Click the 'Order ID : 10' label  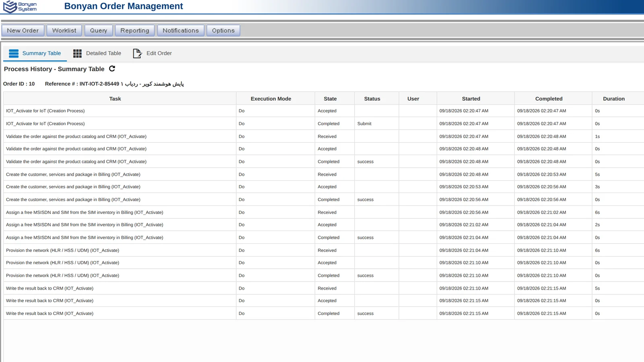click(19, 84)
